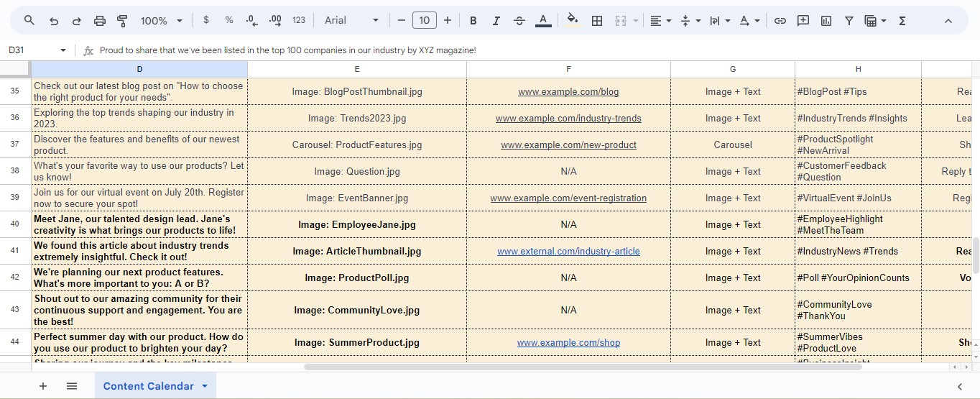The image size is (980, 399).
Task: Open the www.example.com/shop link
Action: [568, 343]
